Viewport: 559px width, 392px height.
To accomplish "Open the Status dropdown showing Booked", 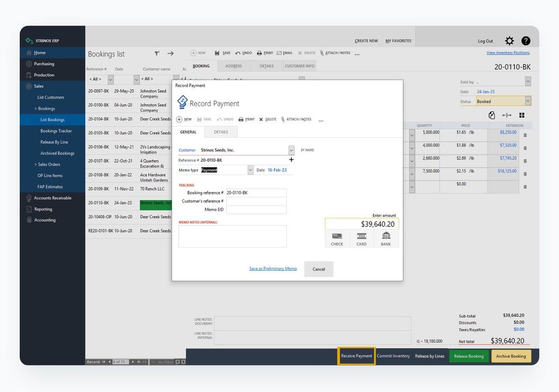I will (527, 100).
